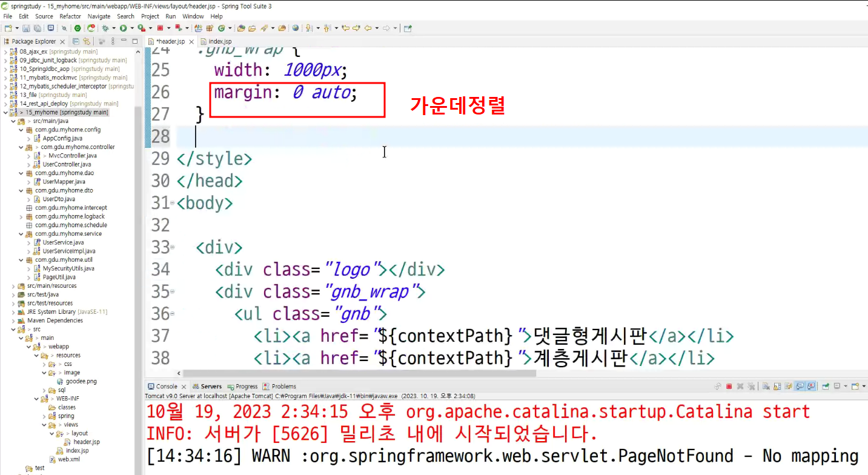Toggle Word Wrap in Console toolbar
The height and width of the screenshot is (475, 868).
click(789, 386)
